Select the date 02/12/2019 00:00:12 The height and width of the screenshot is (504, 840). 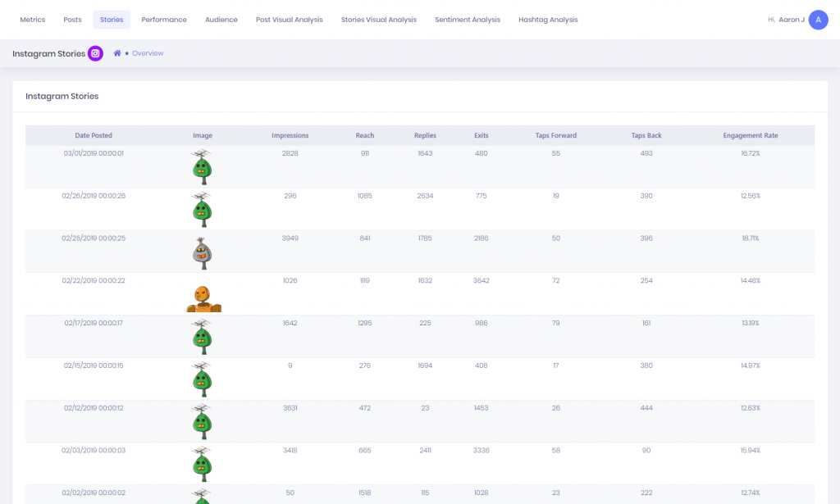[x=94, y=407]
